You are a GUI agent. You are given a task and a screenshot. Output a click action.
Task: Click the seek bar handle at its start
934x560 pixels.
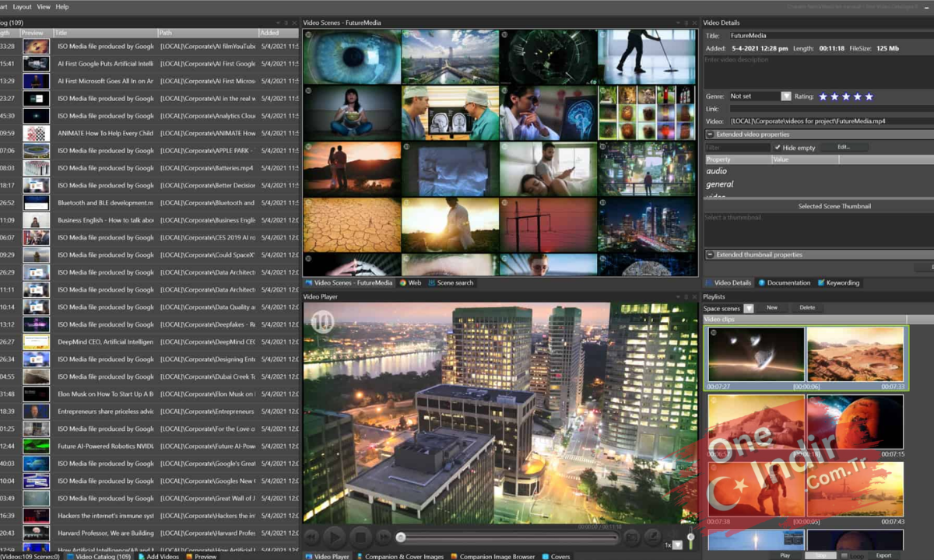click(x=401, y=537)
